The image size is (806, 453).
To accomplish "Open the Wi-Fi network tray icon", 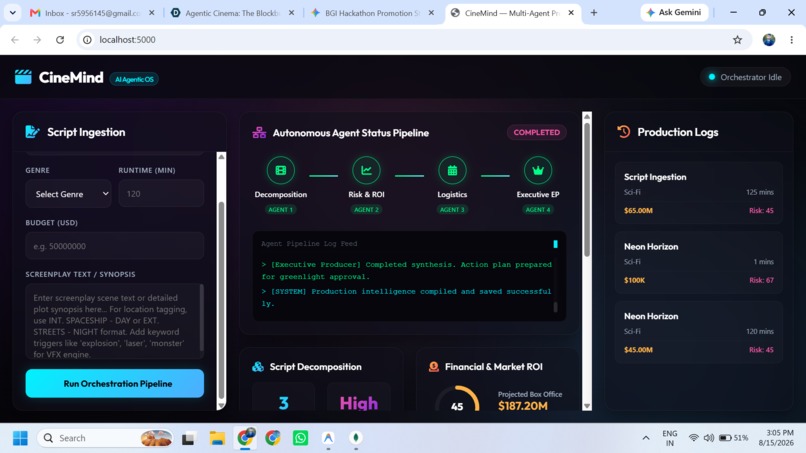I will tap(693, 438).
